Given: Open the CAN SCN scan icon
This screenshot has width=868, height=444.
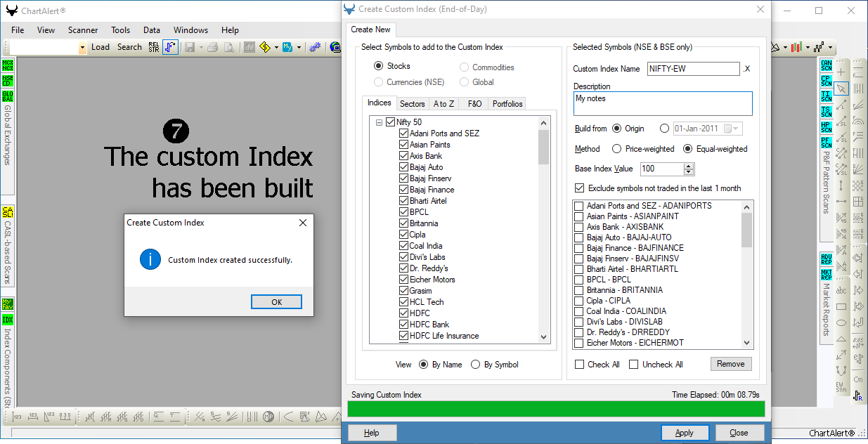Looking at the screenshot, I should click(827, 66).
